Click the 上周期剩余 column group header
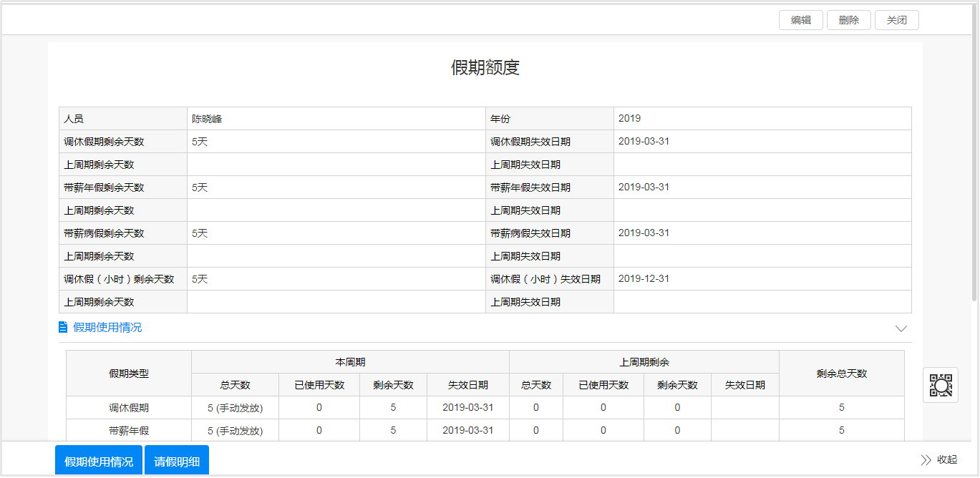The height and width of the screenshot is (478, 980). 644,362
